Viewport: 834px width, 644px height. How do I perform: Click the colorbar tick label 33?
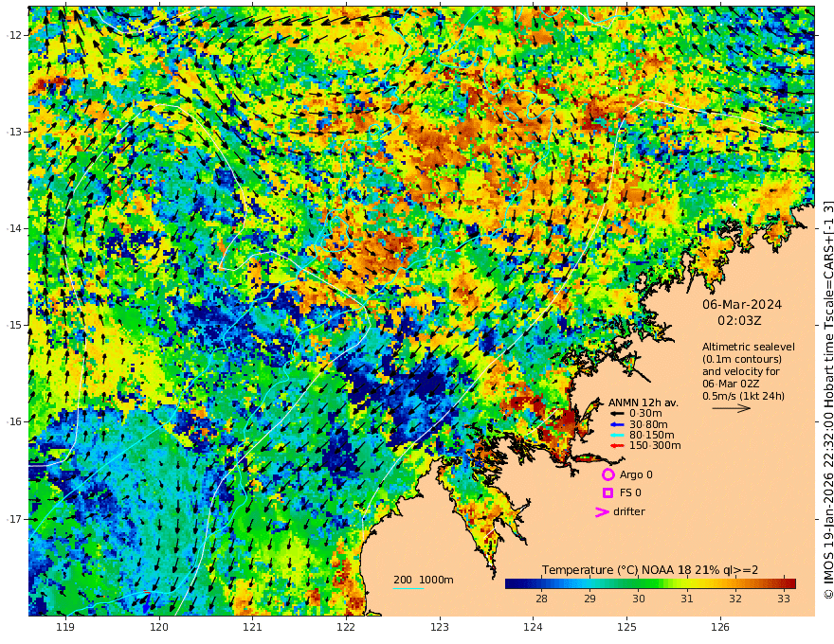784,599
